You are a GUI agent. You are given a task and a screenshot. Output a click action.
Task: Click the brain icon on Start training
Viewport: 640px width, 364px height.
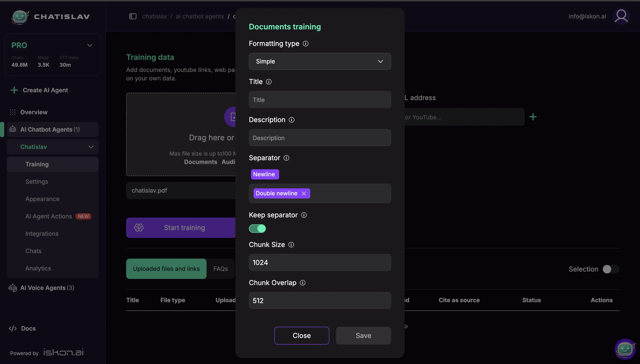pos(139,227)
